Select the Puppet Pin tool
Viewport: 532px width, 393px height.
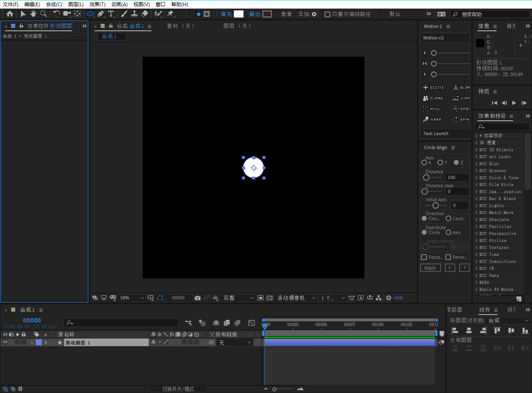coord(170,14)
